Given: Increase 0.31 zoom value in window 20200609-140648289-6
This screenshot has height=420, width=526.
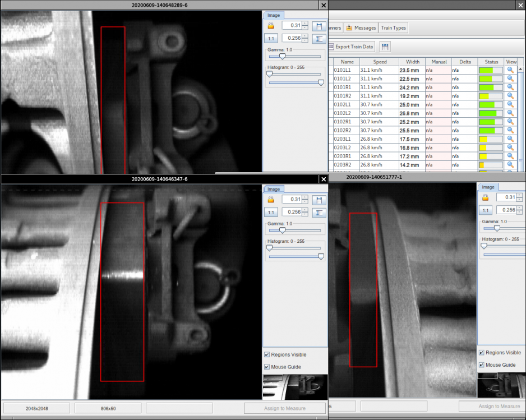Looking at the screenshot, I should point(305,23).
